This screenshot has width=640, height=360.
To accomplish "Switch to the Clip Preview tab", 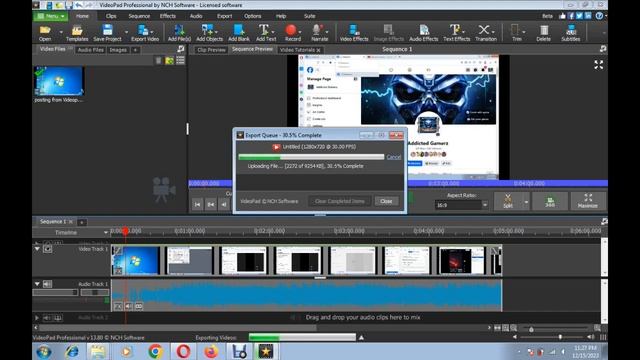I will [x=211, y=50].
